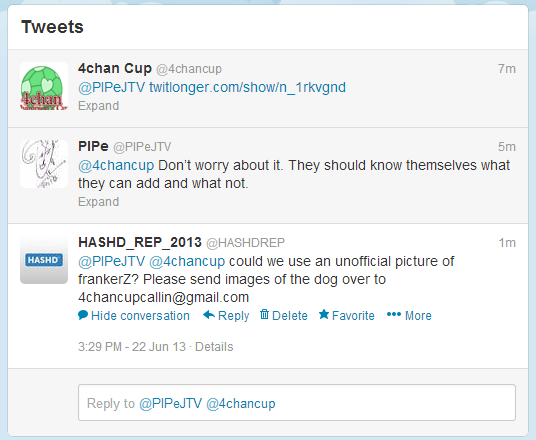This screenshot has height=440, width=536.
Task: Click the @HASHDREP username handle
Action: click(245, 243)
